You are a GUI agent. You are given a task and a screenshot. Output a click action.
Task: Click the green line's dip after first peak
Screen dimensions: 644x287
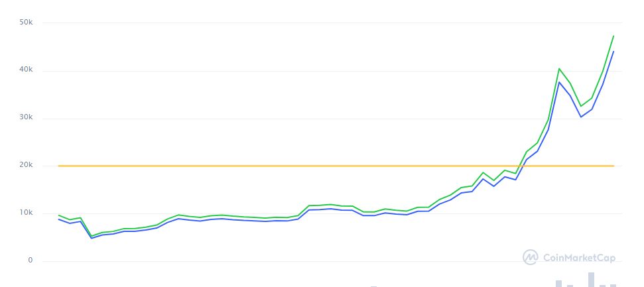pos(581,106)
